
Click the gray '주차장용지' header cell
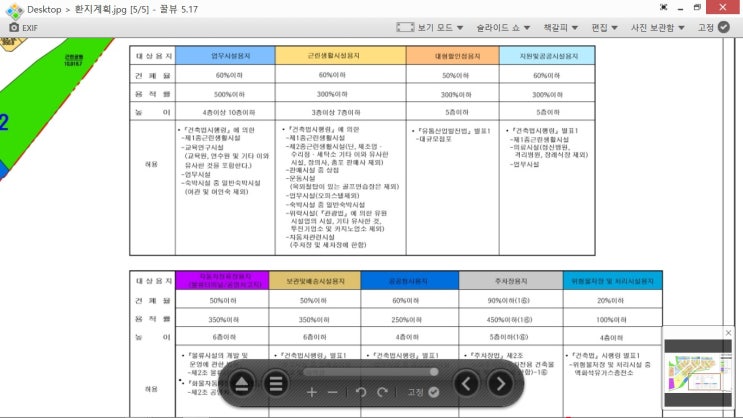(x=511, y=281)
